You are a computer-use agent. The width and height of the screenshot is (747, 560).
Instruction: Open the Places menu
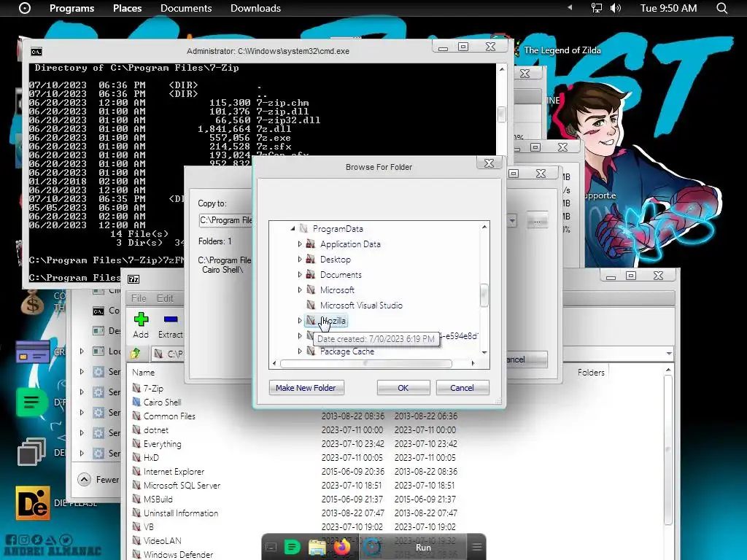point(127,8)
